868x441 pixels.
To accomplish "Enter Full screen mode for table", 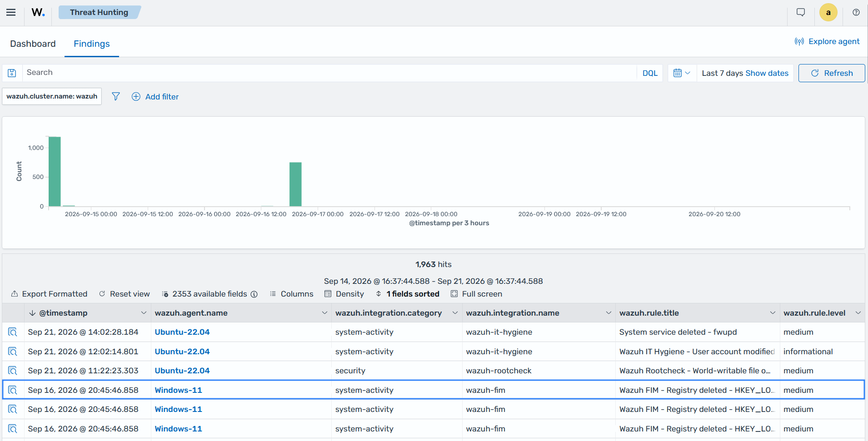I will (x=476, y=294).
